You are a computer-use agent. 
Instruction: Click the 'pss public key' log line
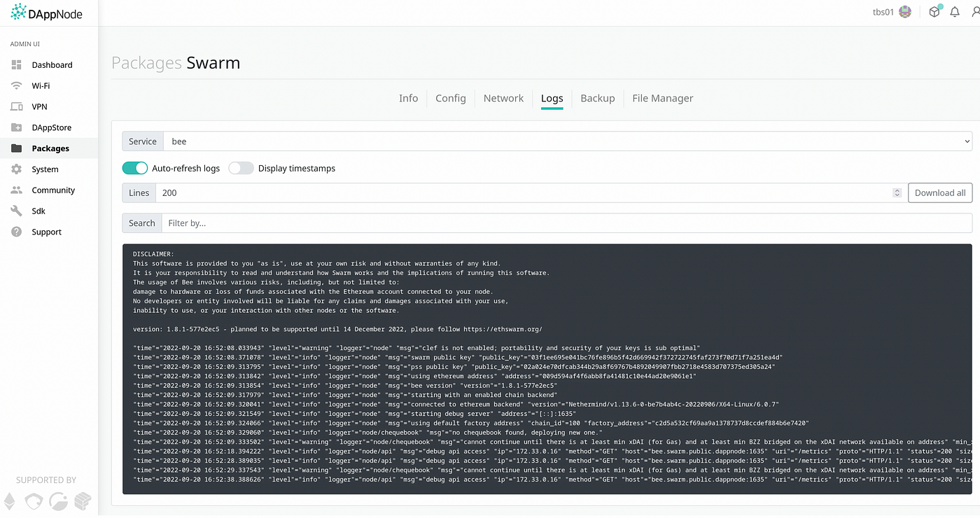(454, 367)
